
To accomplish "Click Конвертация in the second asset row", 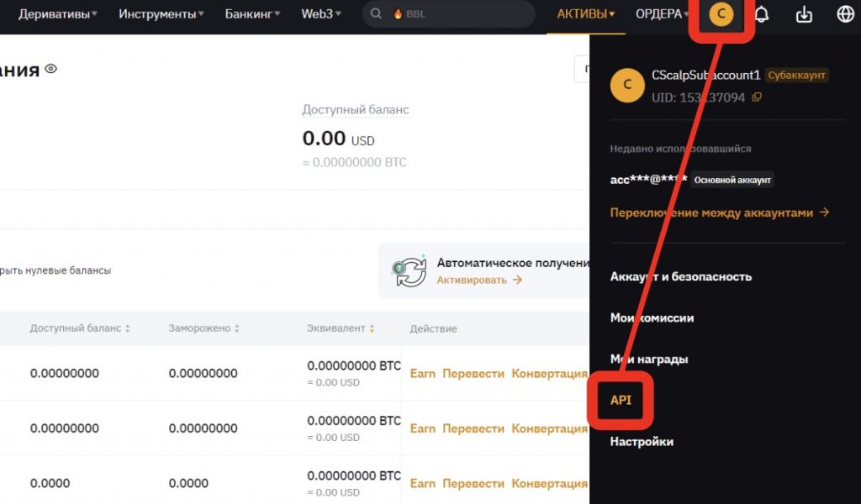I will (x=549, y=428).
